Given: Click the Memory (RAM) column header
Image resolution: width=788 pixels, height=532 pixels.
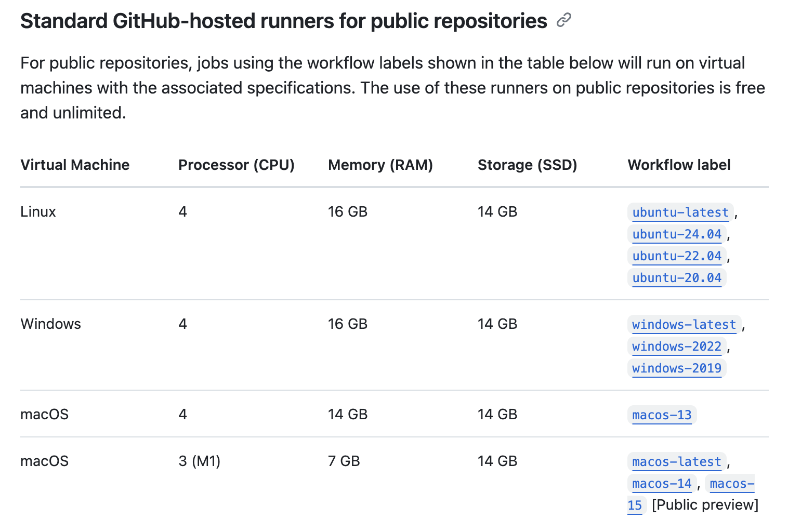Looking at the screenshot, I should (x=380, y=165).
